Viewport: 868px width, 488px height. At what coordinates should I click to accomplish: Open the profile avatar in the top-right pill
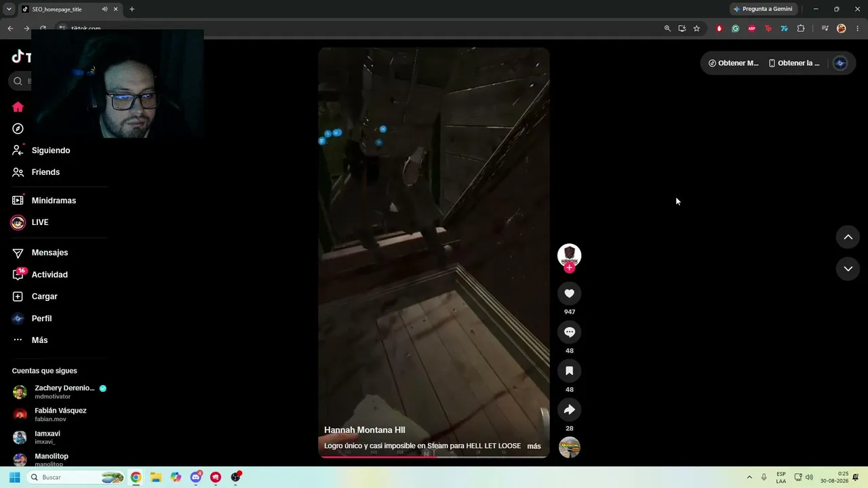coord(840,63)
